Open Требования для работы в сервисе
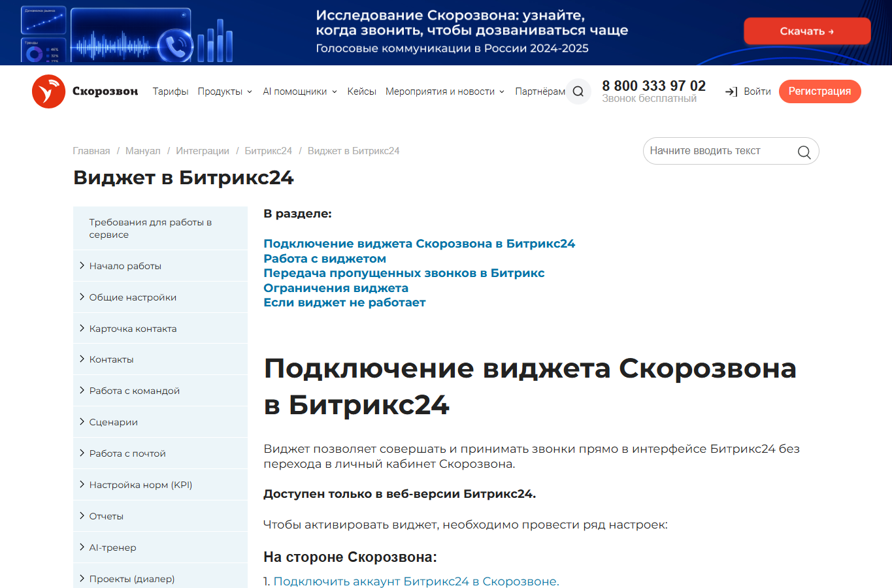The width and height of the screenshot is (892, 588). (160, 228)
